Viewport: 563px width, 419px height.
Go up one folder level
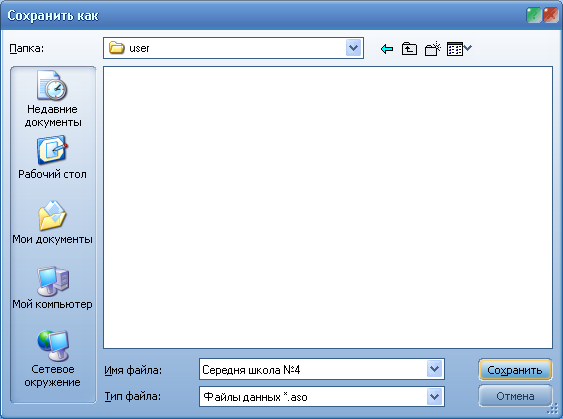(x=409, y=48)
